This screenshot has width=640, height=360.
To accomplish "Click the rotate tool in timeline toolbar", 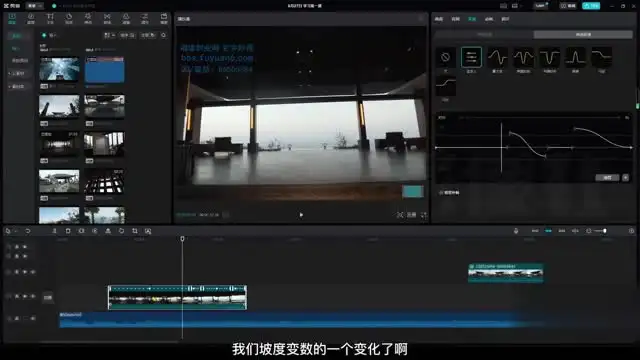I will pos(121,231).
